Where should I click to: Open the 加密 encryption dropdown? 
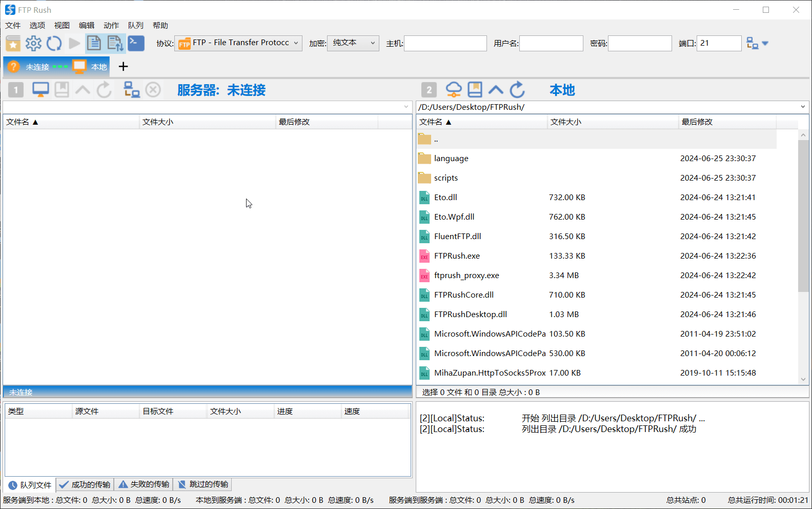tap(353, 43)
